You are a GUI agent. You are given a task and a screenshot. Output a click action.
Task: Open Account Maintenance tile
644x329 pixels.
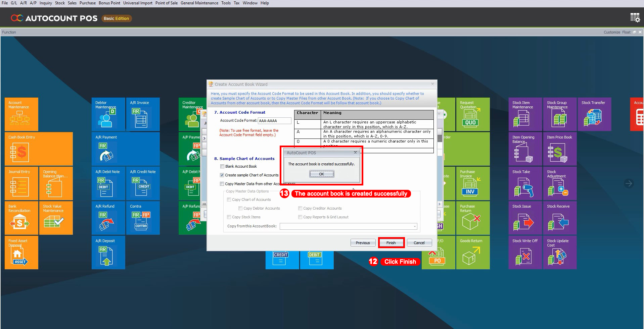(21, 114)
